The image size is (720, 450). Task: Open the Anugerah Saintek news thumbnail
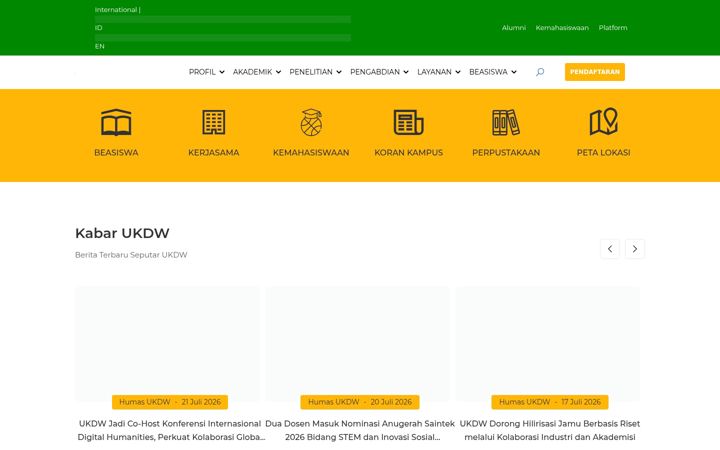point(358,343)
